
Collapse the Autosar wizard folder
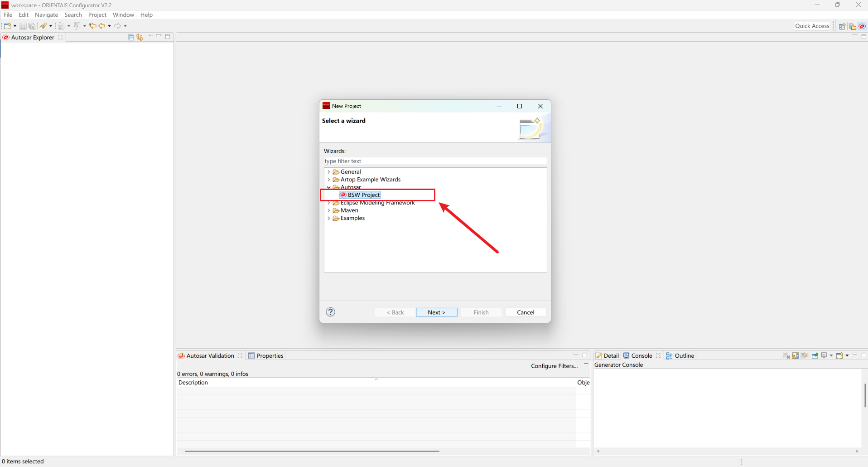click(x=328, y=187)
